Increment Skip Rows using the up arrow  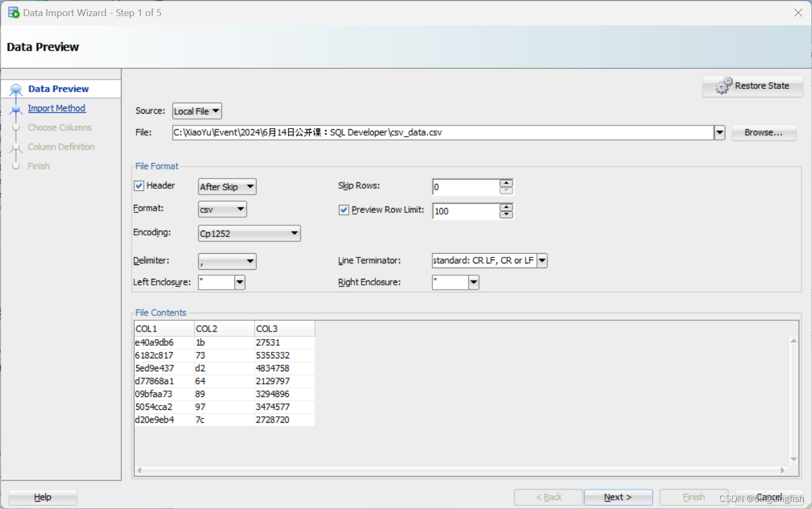(x=506, y=183)
